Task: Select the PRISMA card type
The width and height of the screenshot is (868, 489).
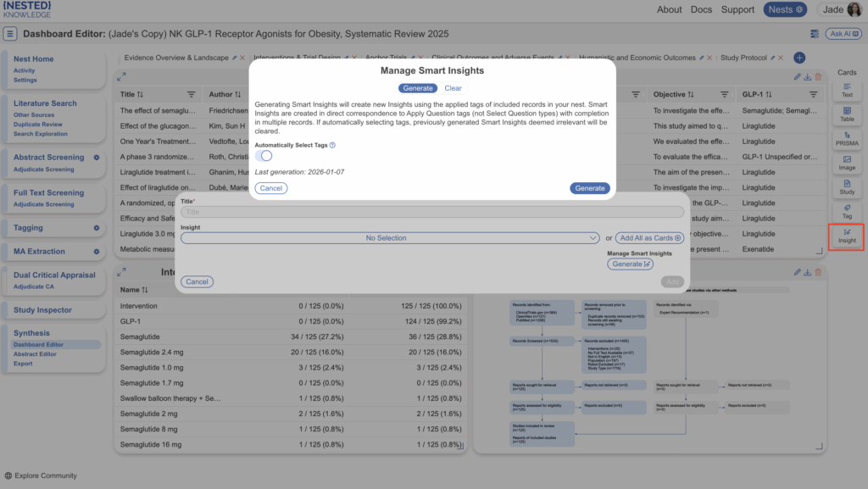Action: [847, 138]
